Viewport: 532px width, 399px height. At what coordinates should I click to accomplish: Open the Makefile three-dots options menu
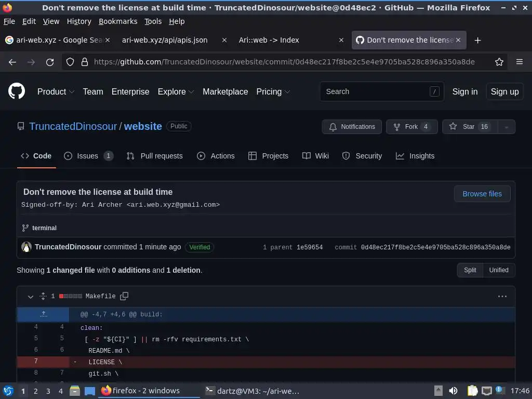[x=502, y=296]
